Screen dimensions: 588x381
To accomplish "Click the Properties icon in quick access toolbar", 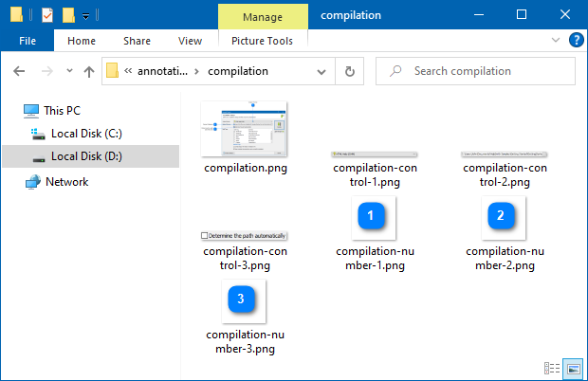I will (47, 15).
